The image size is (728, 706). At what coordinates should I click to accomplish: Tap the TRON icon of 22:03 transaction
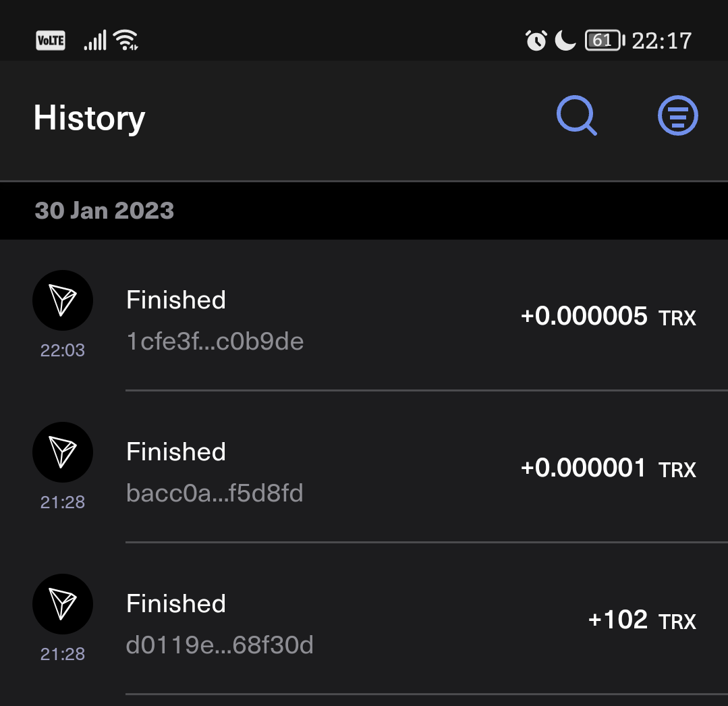pos(63,300)
